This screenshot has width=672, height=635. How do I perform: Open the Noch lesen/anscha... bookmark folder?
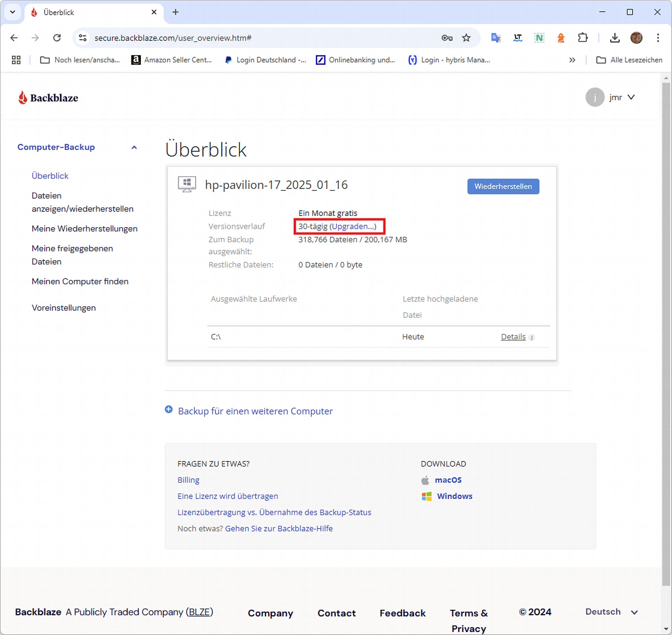pyautogui.click(x=80, y=60)
